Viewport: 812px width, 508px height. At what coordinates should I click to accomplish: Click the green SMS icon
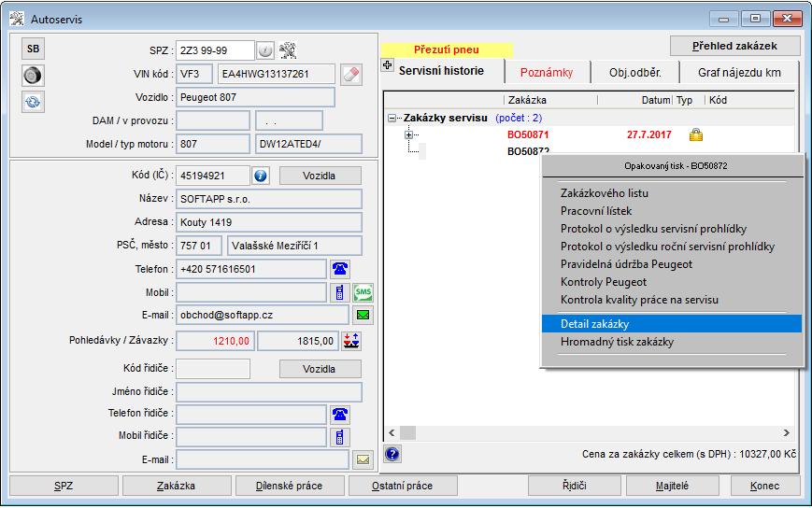pyautogui.click(x=363, y=292)
